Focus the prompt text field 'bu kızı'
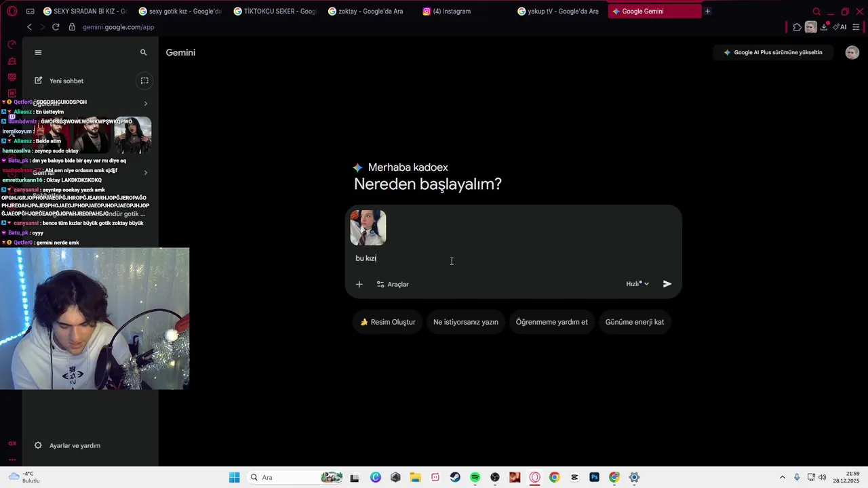Screen dimensions: 868x488 tap(513, 258)
